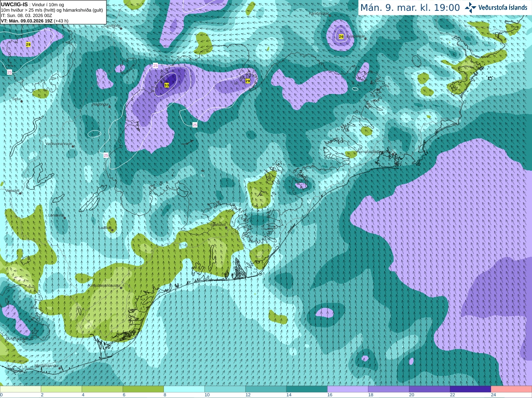This screenshot has width=532, height=398.
Task: Click the Veiðivatnahraun station label
Action: tap(59, 144)
